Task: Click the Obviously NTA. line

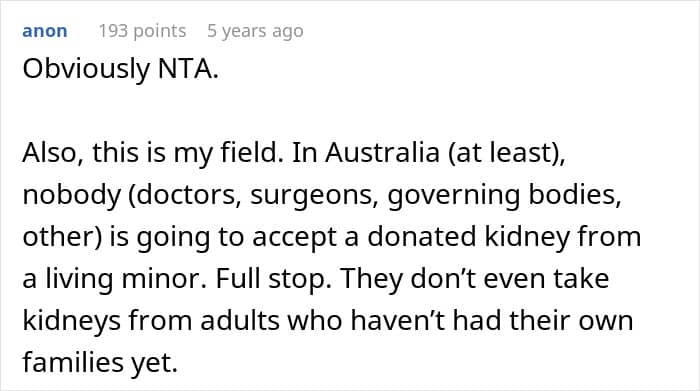Action: coord(121,69)
